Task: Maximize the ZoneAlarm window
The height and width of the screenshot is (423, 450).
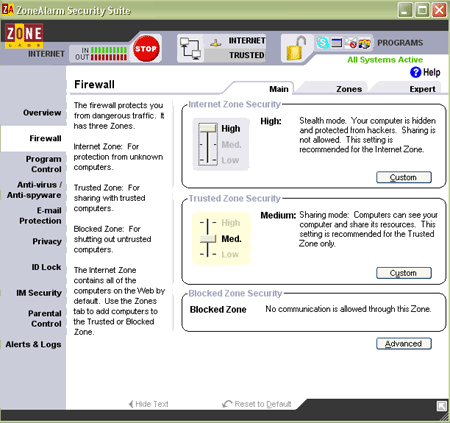Action: [x=422, y=10]
